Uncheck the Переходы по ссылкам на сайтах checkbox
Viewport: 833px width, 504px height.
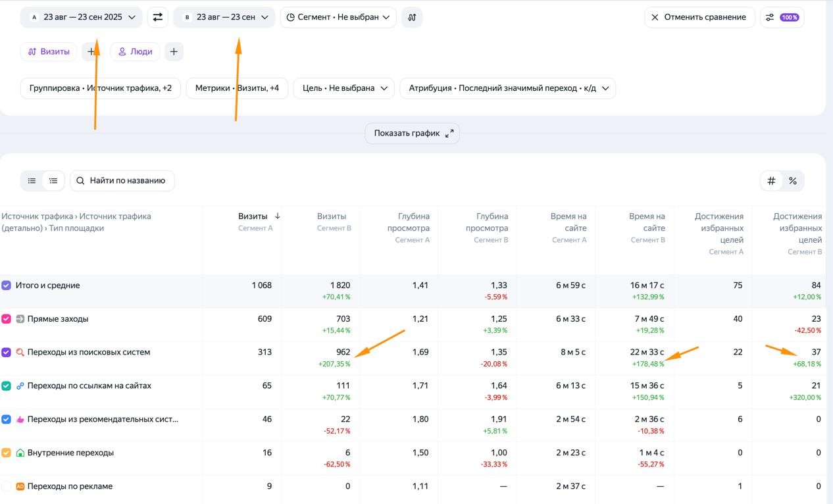pos(6,386)
